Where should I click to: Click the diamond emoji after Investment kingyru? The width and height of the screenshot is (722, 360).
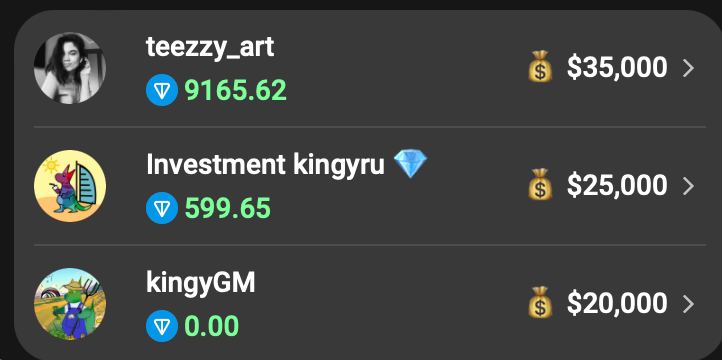tap(411, 164)
